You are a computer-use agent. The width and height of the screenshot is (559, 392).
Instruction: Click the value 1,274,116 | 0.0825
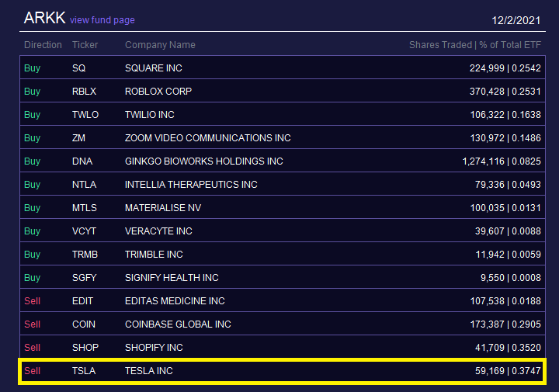pyautogui.click(x=502, y=161)
